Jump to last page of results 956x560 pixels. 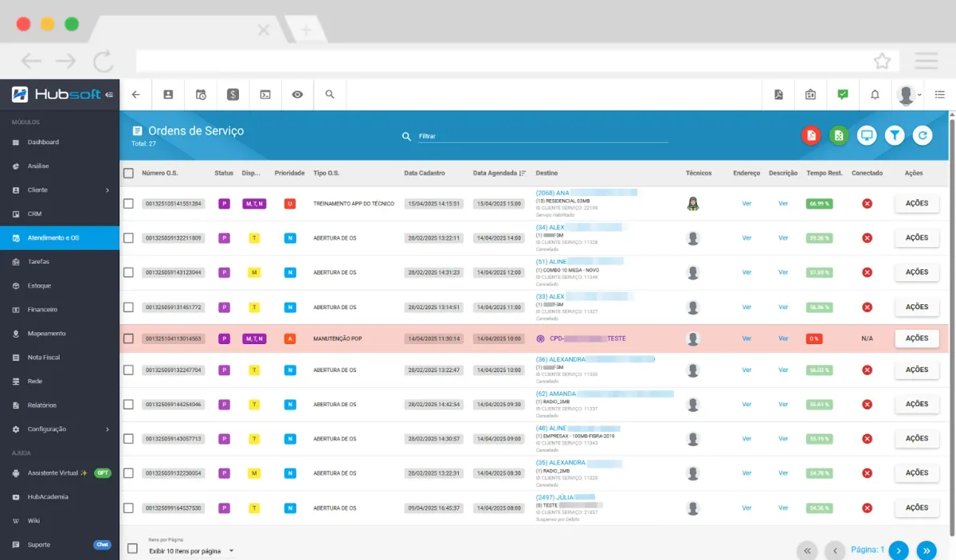[x=927, y=550]
